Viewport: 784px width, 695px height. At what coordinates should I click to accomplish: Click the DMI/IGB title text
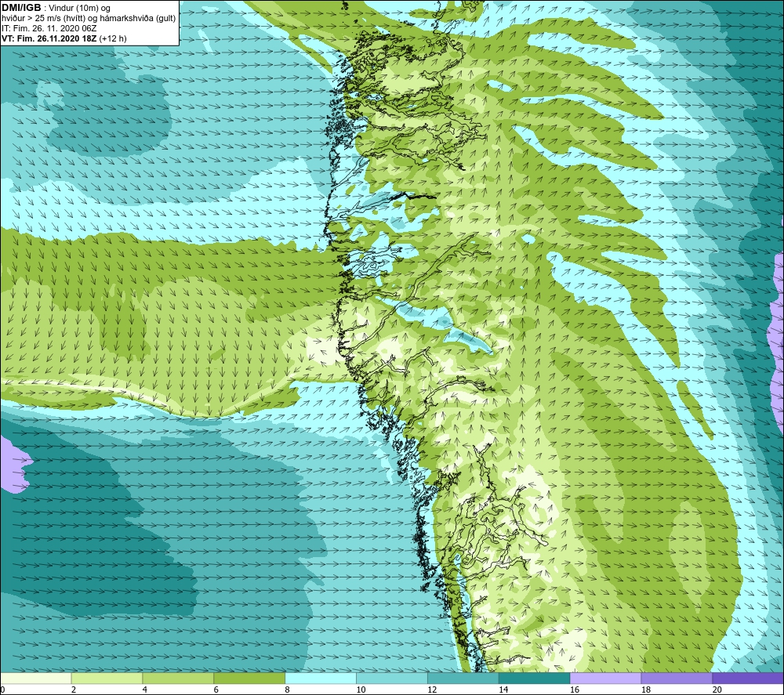pos(21,8)
